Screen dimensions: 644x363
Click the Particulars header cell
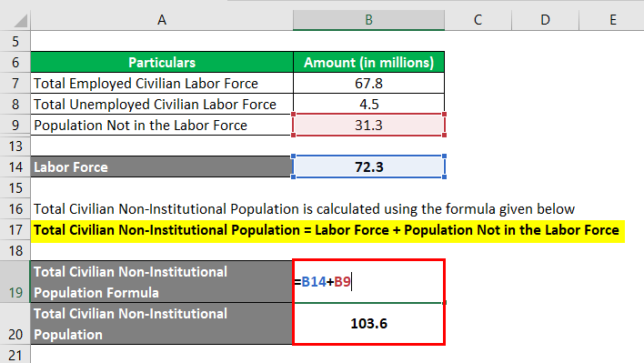pos(162,63)
